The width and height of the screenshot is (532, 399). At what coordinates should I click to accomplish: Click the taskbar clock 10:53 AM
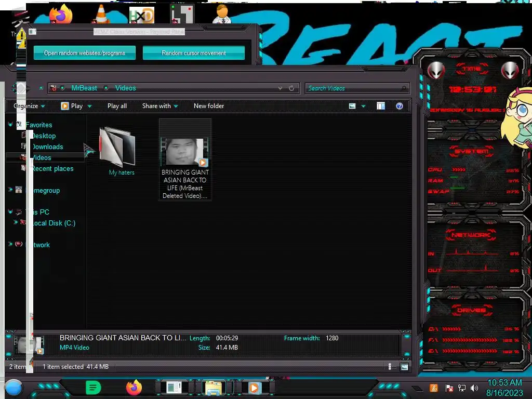[x=504, y=383]
